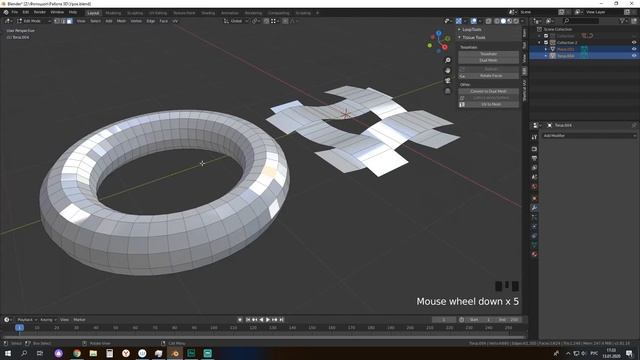
Task: Open the Window menu
Action: pos(57,12)
